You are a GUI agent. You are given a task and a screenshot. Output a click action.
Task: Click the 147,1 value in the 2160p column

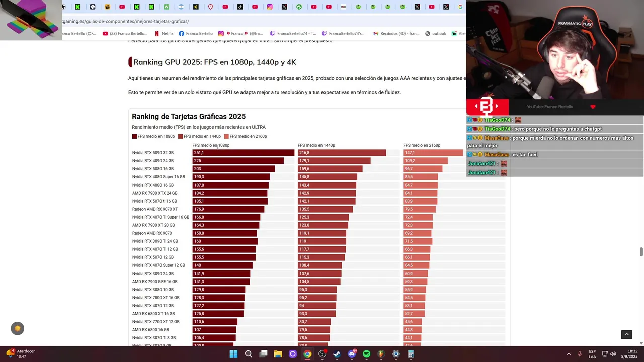coord(410,153)
